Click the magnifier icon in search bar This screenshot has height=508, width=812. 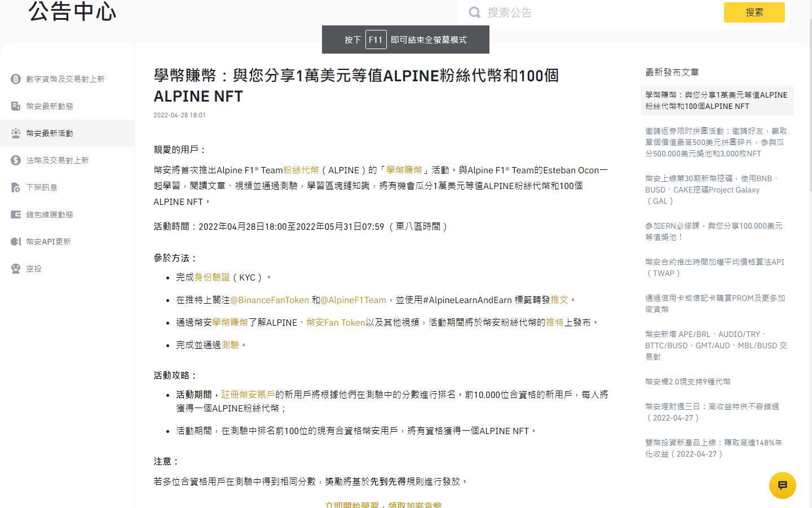tap(475, 12)
